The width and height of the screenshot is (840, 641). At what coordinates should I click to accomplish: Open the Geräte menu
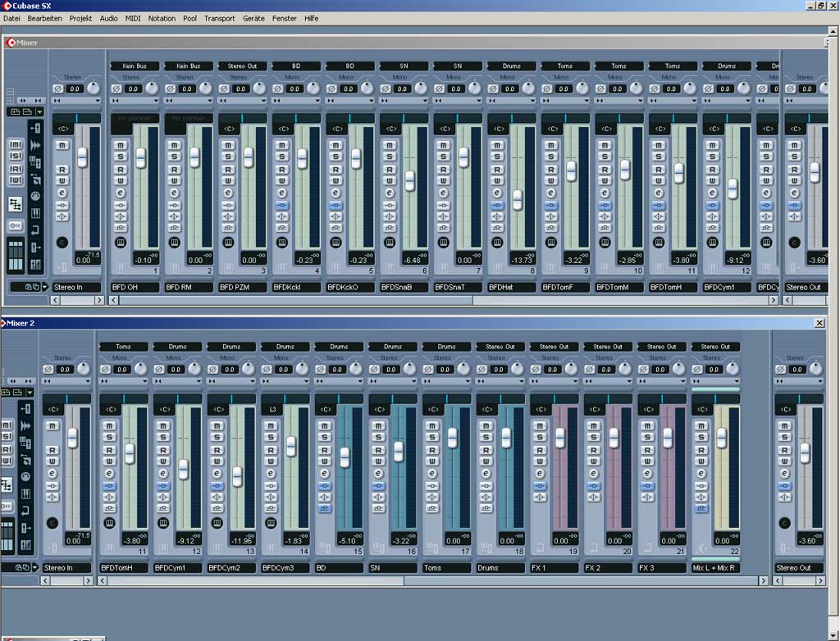coord(253,18)
